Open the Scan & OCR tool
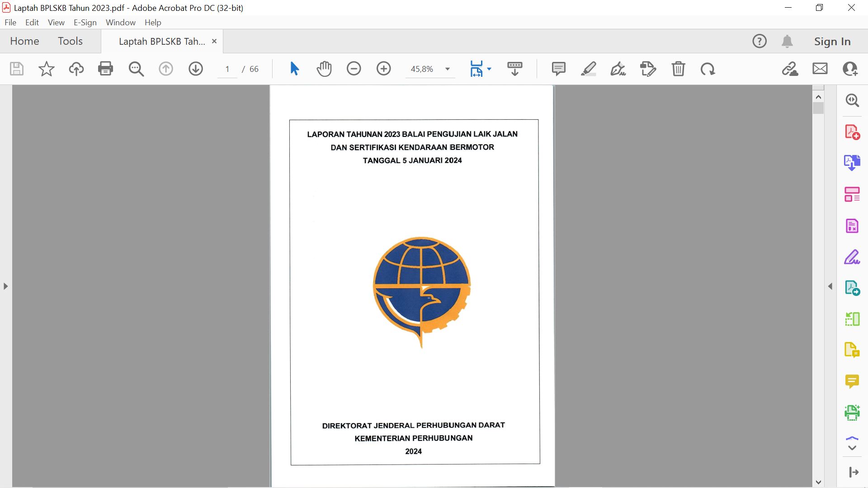The width and height of the screenshot is (868, 488). (852, 413)
